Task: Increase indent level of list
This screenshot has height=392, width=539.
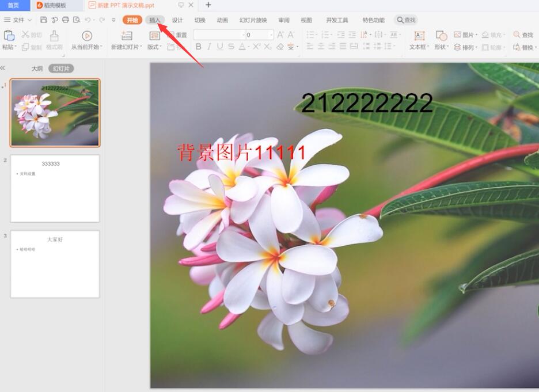Action: point(352,35)
